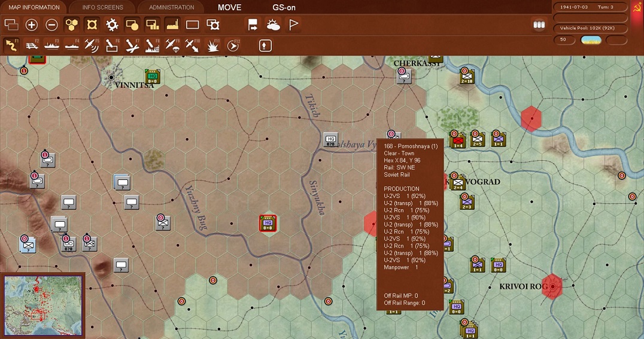Click the F11 explosion icon

[212, 45]
